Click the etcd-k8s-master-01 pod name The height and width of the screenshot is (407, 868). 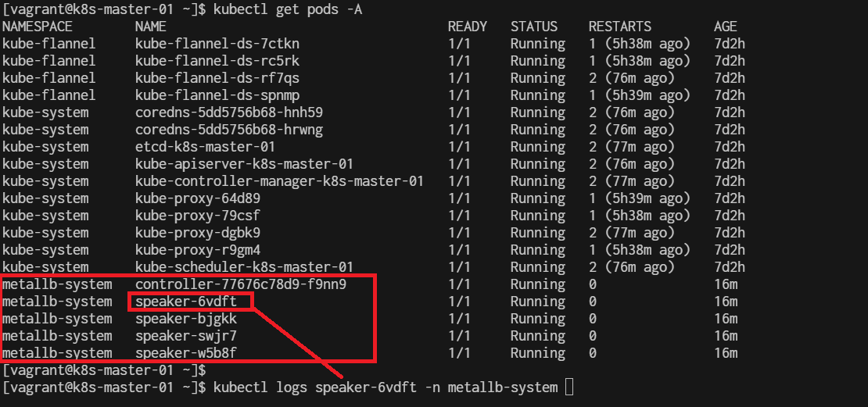click(206, 147)
